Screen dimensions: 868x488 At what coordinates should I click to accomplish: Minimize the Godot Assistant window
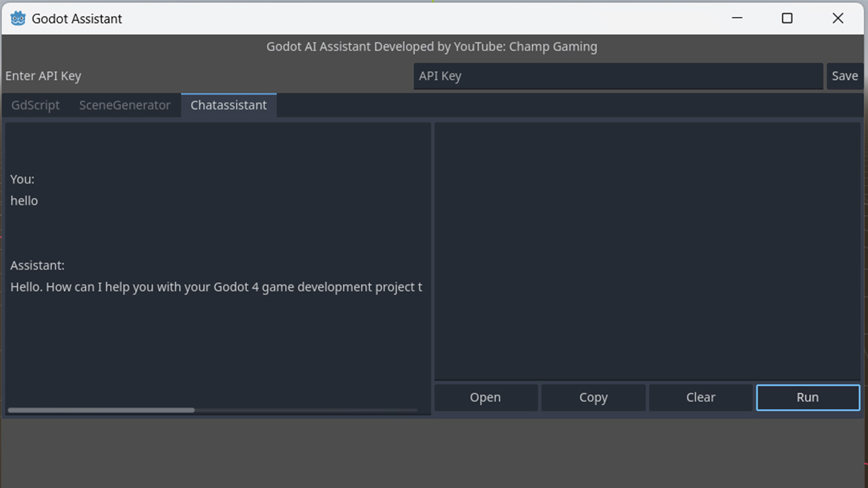736,18
